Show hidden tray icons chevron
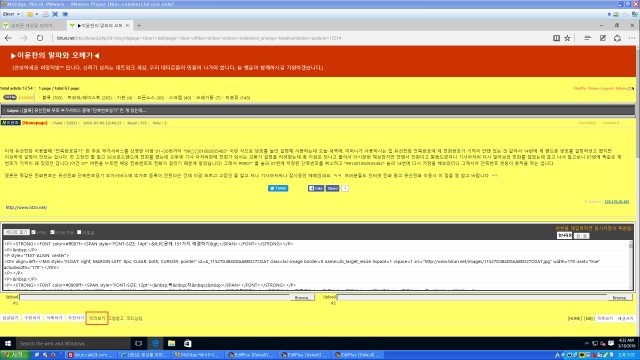The image size is (640, 360). click(587, 343)
